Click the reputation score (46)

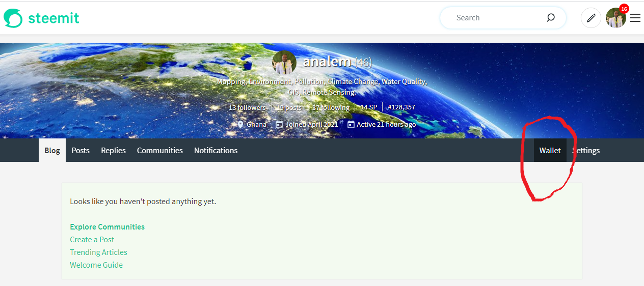coord(363,63)
